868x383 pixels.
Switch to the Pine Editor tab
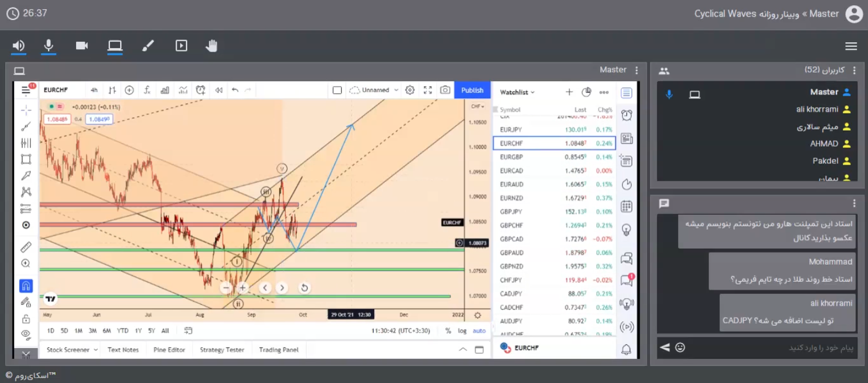click(x=169, y=350)
